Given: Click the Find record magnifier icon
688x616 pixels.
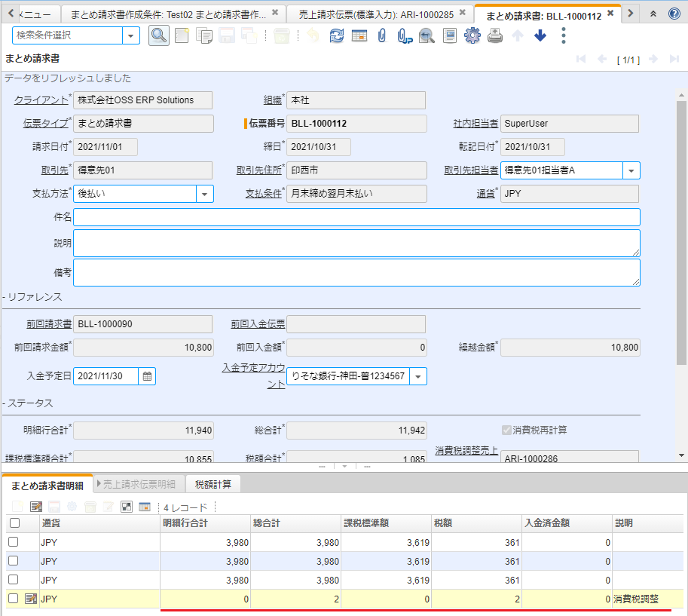Looking at the screenshot, I should pyautogui.click(x=158, y=35).
